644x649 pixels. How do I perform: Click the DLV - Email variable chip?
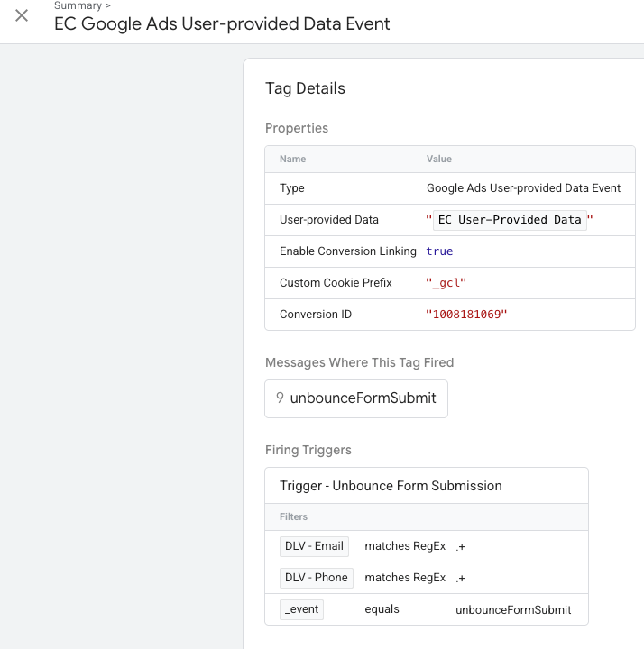(x=314, y=546)
